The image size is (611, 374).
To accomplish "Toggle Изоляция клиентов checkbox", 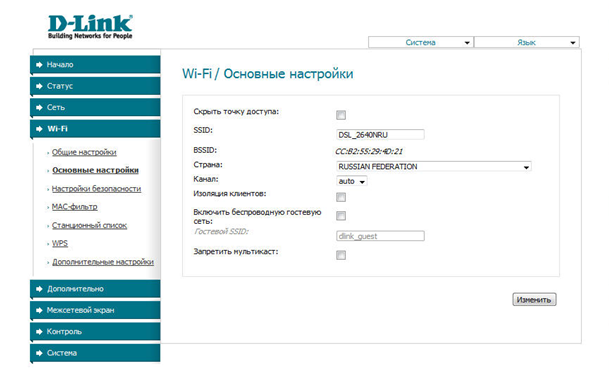I will coord(341,197).
